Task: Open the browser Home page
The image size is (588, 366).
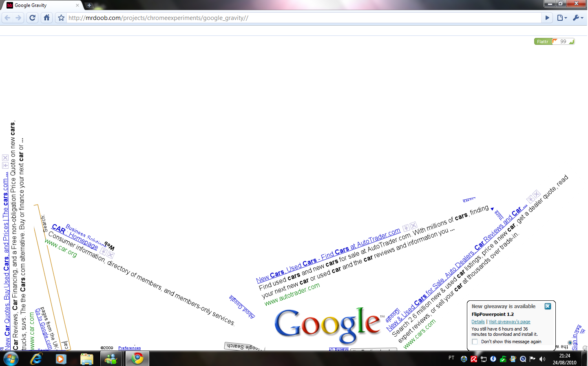Action: click(x=47, y=18)
